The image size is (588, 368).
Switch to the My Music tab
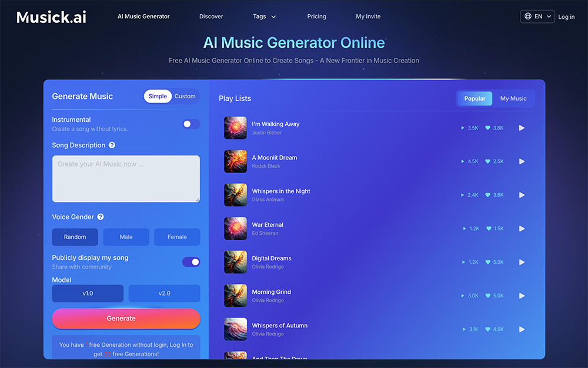pyautogui.click(x=513, y=98)
